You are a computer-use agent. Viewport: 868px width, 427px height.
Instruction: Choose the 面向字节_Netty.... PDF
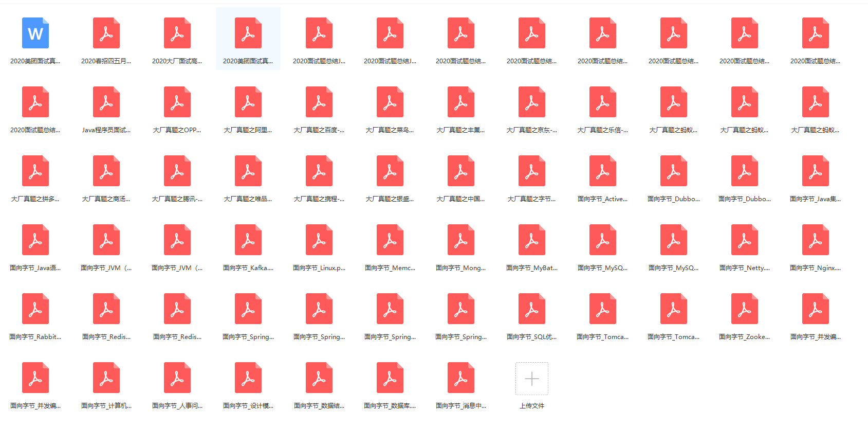(745, 240)
